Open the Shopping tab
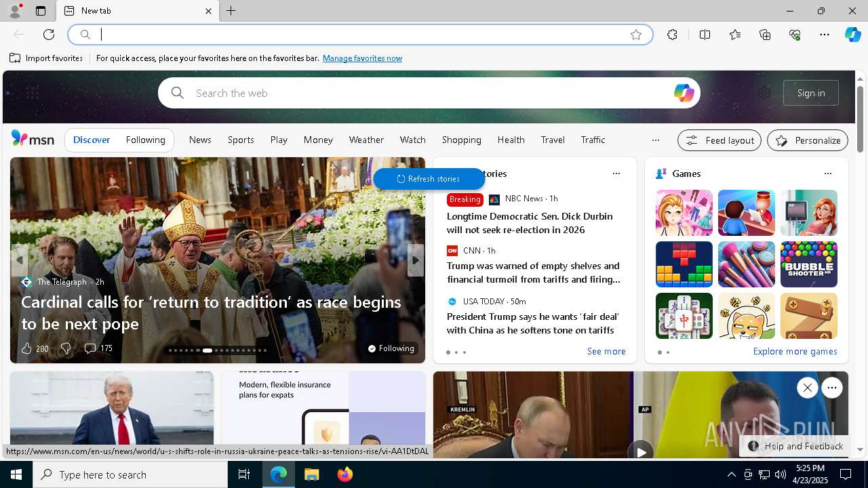868x488 pixels. [x=461, y=140]
